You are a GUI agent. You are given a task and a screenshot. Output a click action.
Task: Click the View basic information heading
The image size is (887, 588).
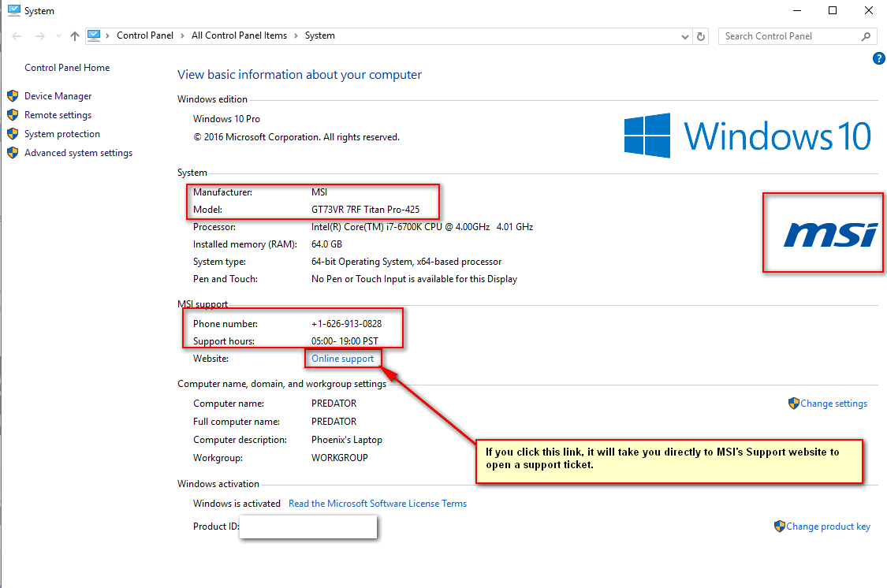300,75
